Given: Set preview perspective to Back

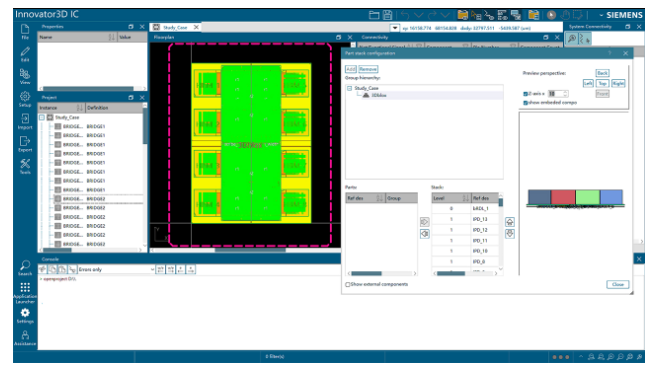Looking at the screenshot, I should click(602, 73).
